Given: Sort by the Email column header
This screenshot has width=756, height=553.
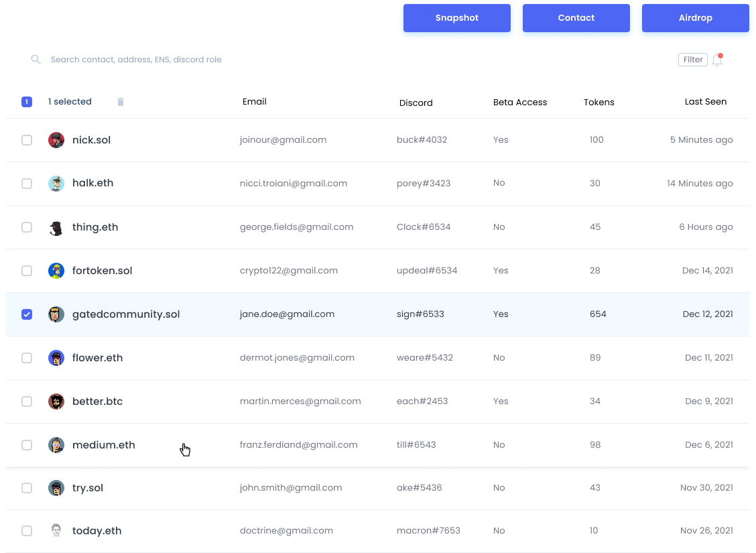Looking at the screenshot, I should click(255, 102).
